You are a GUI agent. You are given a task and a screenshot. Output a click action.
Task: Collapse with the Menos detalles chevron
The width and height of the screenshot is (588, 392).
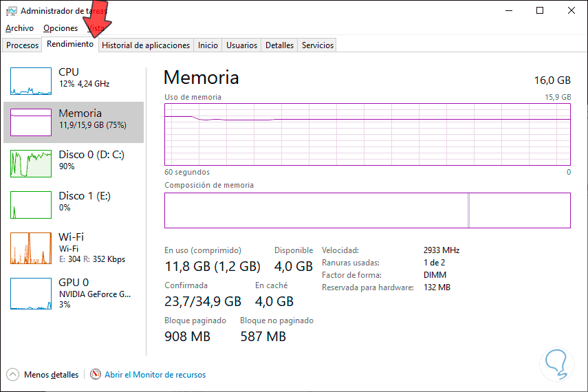[x=13, y=375]
